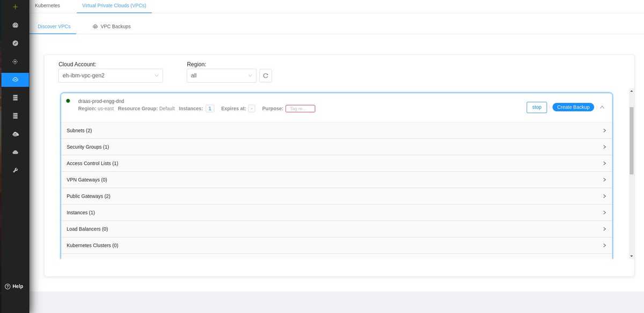644x313 pixels.
Task: Click the Help question mark icon
Action: click(8, 286)
